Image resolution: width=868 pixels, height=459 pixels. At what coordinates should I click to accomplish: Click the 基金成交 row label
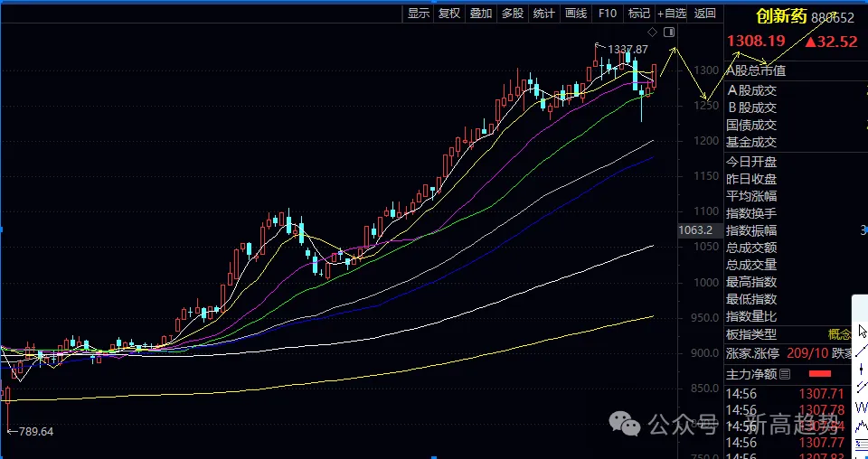click(x=751, y=142)
